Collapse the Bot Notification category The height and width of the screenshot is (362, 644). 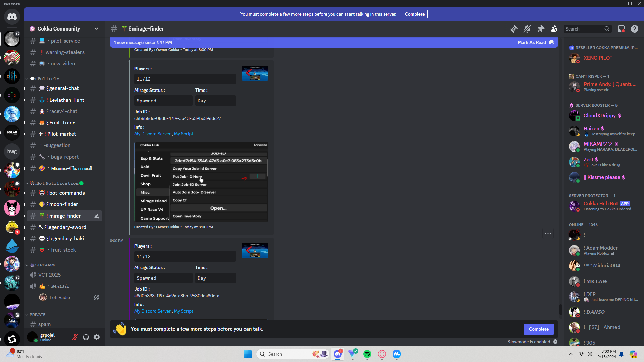pyautogui.click(x=55, y=183)
